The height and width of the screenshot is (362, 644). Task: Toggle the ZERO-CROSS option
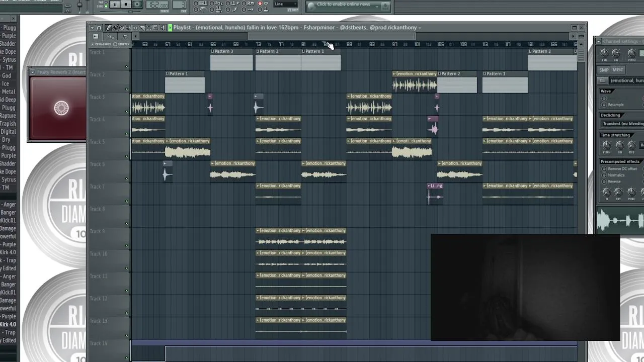tap(102, 44)
